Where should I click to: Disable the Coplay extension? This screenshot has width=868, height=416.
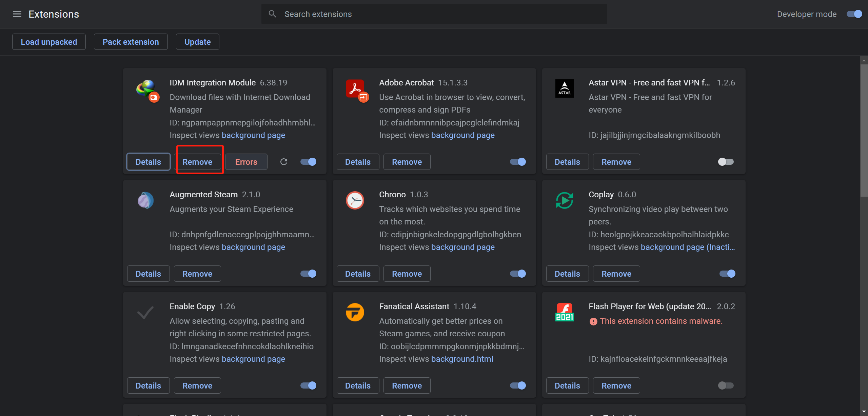coord(727,274)
